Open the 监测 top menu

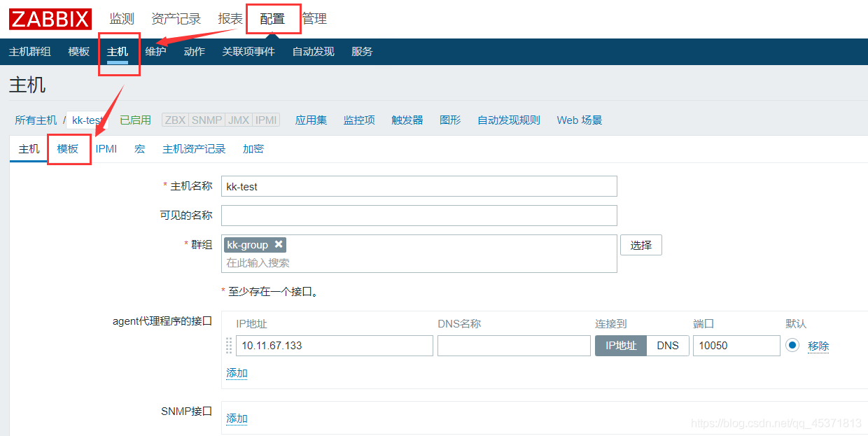pos(122,19)
